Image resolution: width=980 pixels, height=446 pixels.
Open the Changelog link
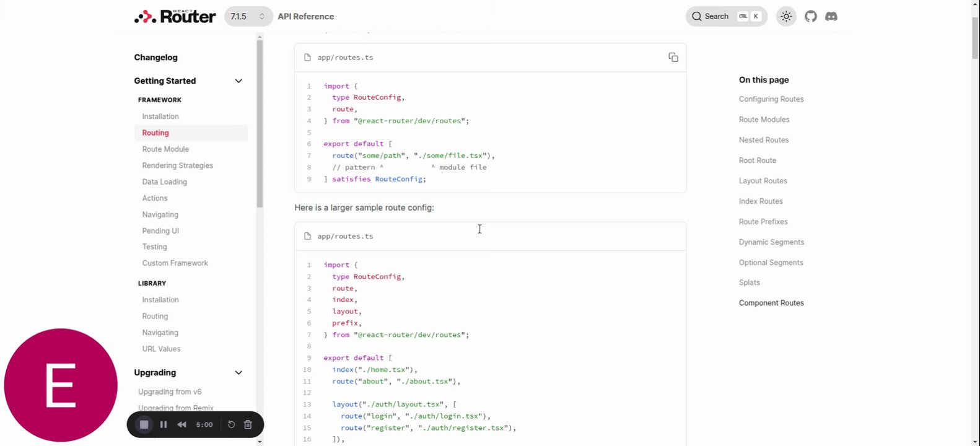click(x=155, y=58)
